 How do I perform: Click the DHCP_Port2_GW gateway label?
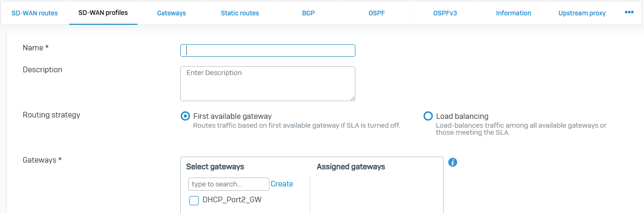235,200
